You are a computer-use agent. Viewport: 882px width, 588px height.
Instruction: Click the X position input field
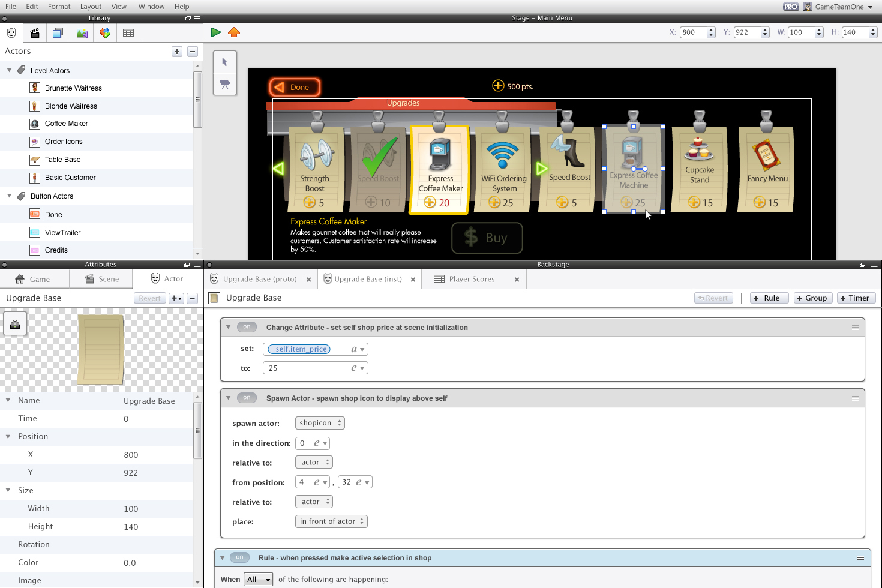click(693, 32)
